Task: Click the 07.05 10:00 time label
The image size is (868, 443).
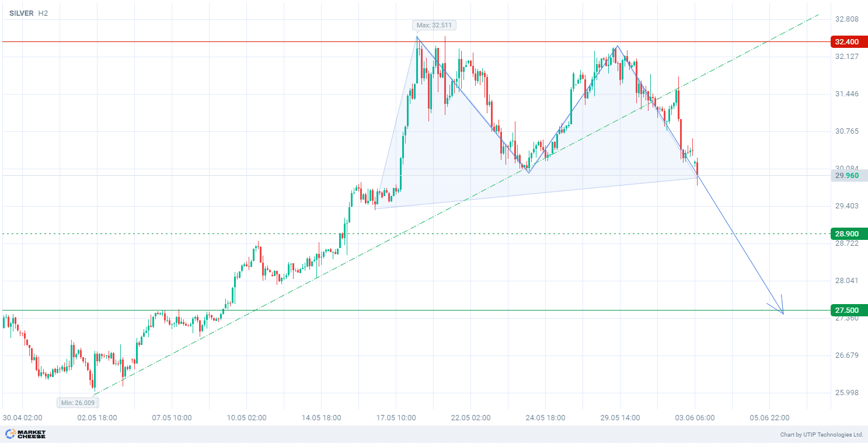Action: [172, 418]
